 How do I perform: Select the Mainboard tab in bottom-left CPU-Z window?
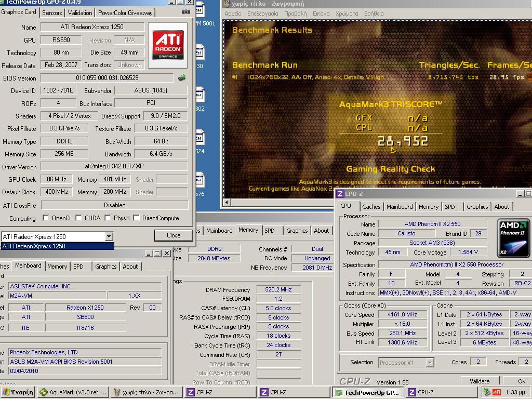point(28,265)
